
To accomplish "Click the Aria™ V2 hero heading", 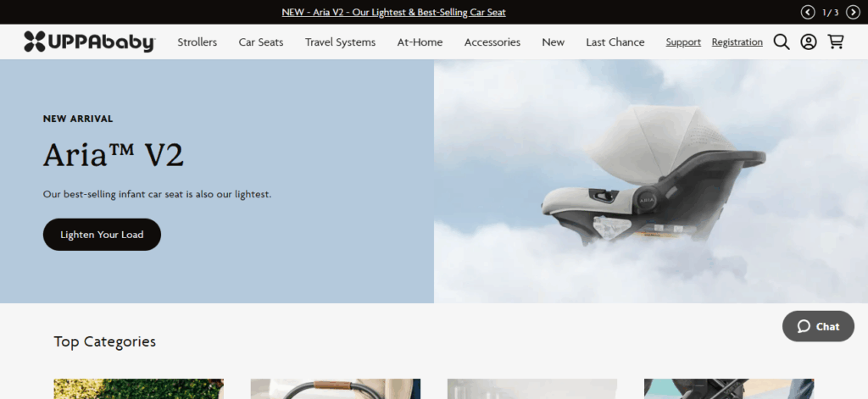I will pos(114,156).
